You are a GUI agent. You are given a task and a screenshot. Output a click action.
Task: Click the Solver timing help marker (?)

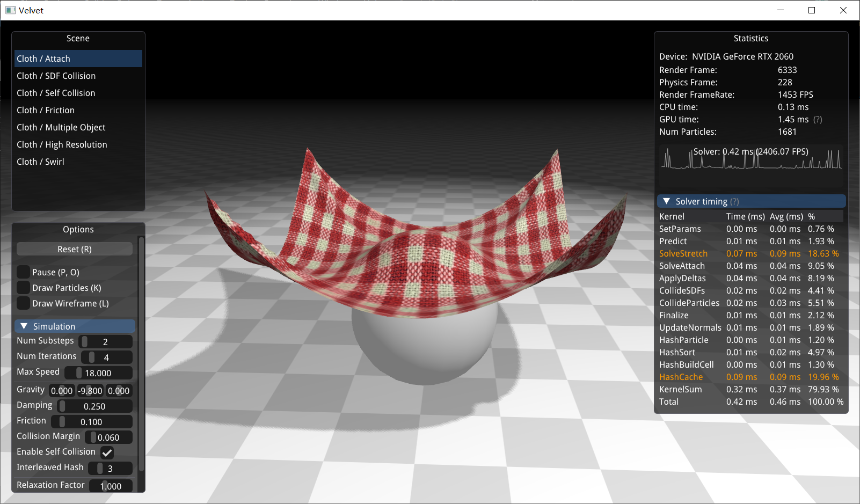coord(734,202)
